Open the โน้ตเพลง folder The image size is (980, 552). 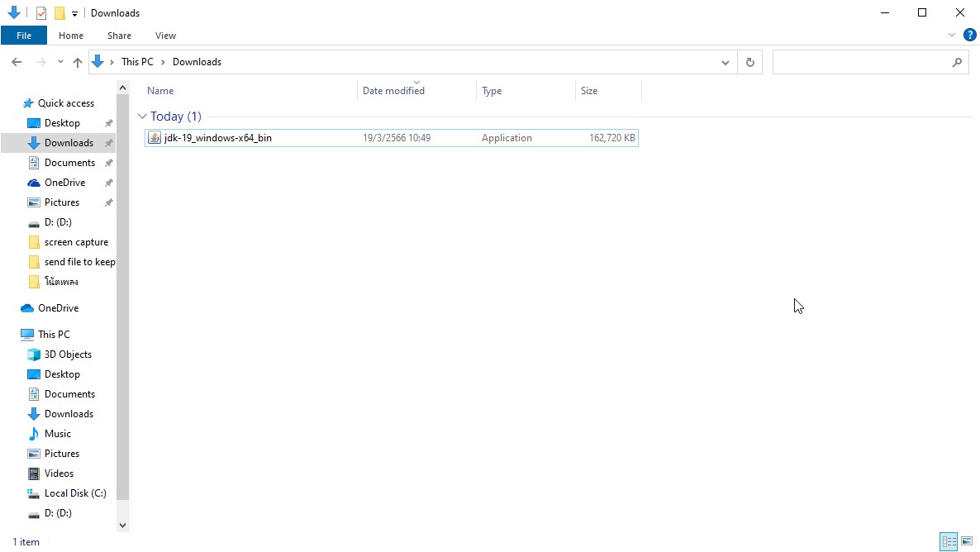point(60,282)
